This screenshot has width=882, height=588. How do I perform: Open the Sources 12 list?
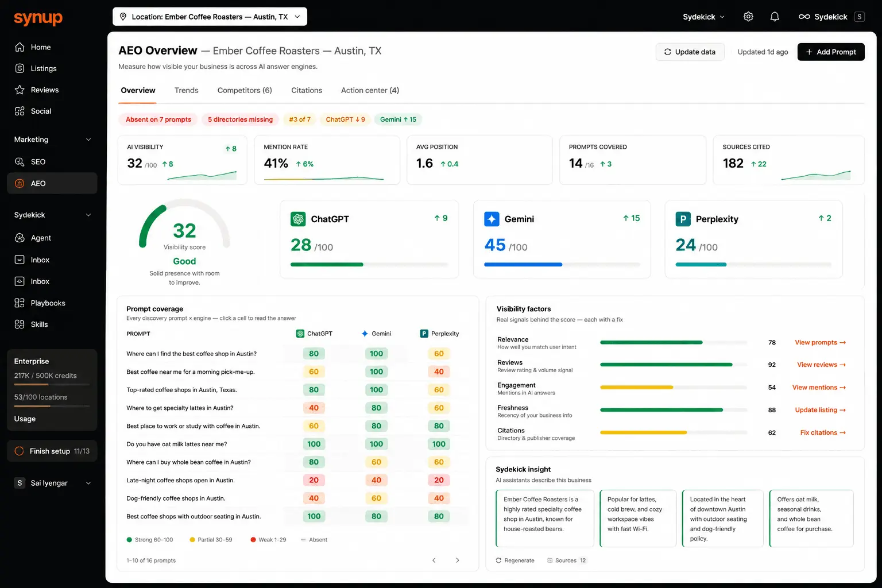tap(567, 560)
